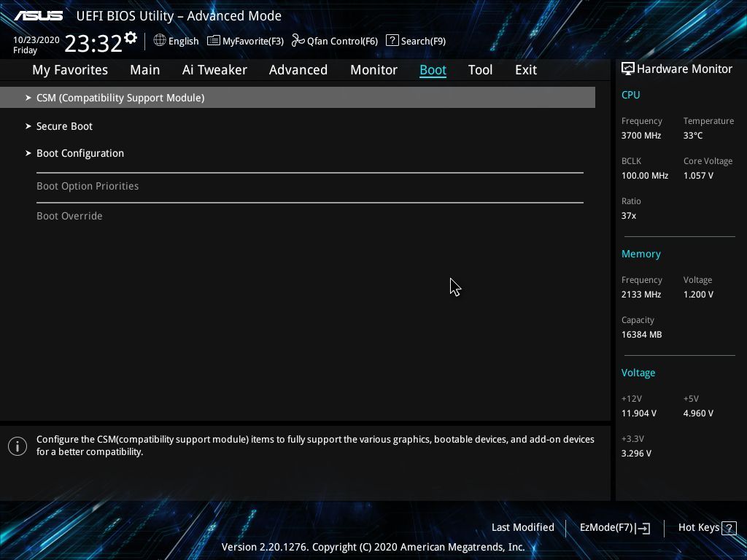This screenshot has height=560, width=747.
Task: Select the Boot tab
Action: pos(433,70)
